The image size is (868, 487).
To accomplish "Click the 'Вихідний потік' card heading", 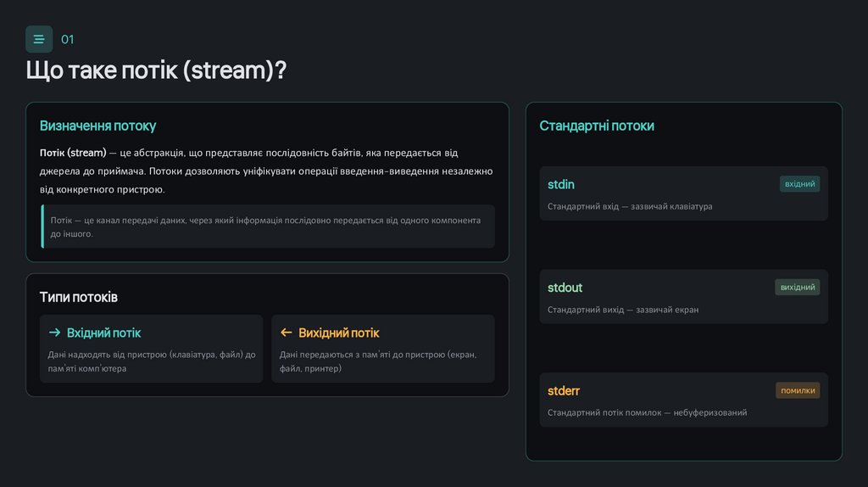I will tap(338, 333).
